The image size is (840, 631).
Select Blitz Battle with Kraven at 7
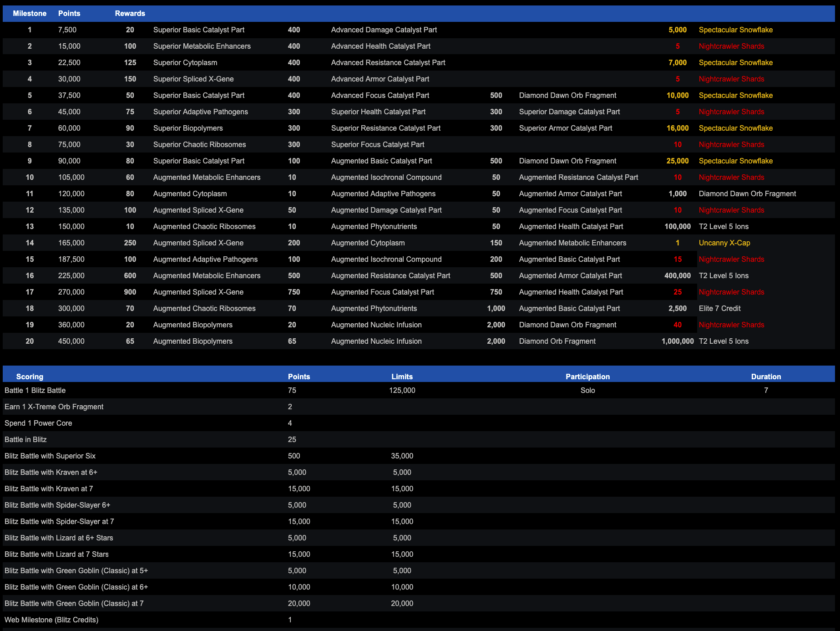point(48,489)
